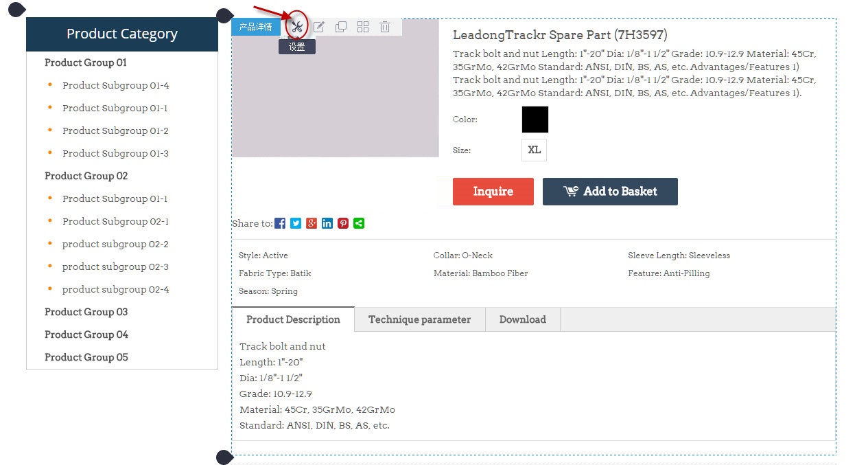Image resolution: width=868 pixels, height=465 pixels.
Task: Click the edit pencil icon in toolbar
Action: 319,27
